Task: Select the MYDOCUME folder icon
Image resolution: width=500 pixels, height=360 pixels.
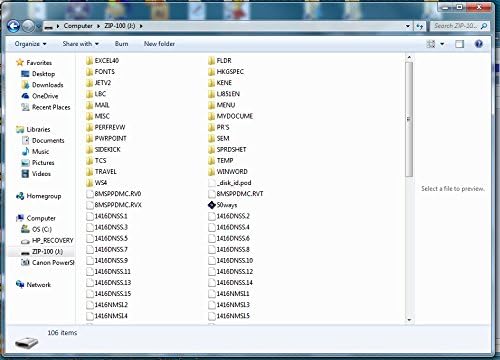Action: click(211, 116)
